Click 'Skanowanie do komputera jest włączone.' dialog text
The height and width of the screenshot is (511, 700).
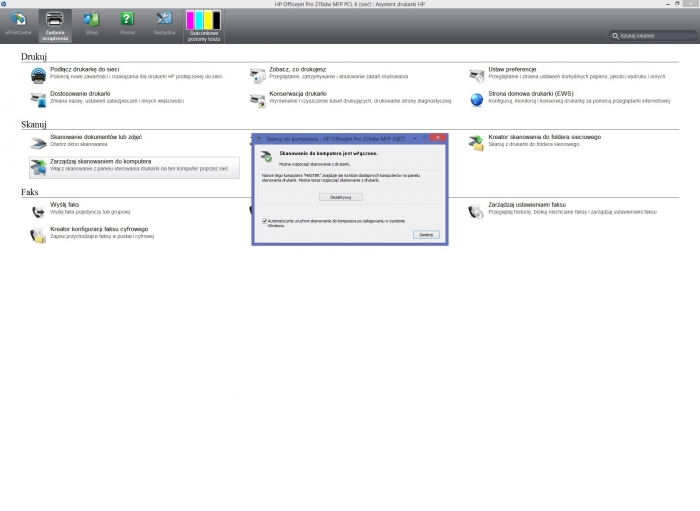pos(329,153)
